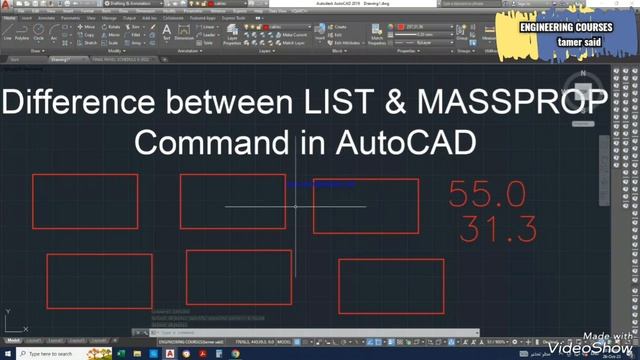
Task: Open the Manage ribbon tab
Action: click(x=109, y=18)
